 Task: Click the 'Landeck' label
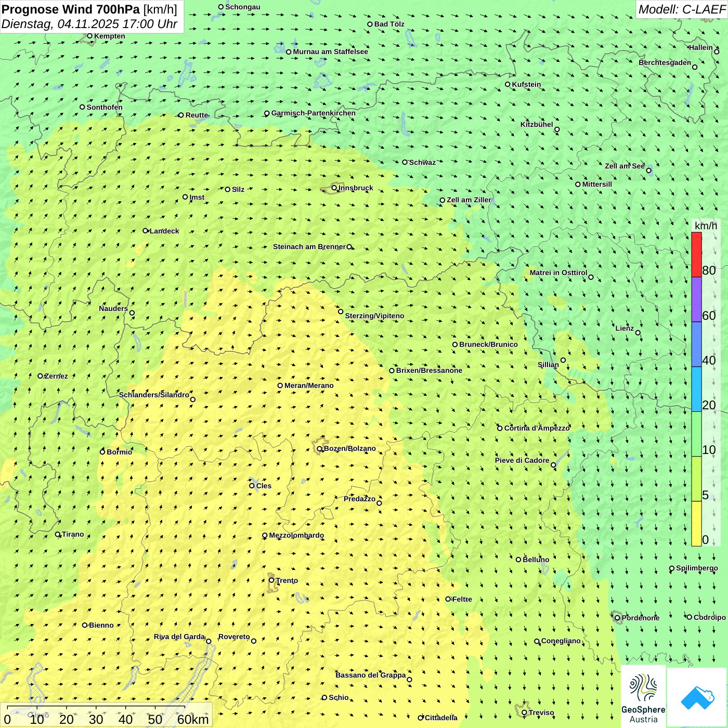(x=164, y=231)
